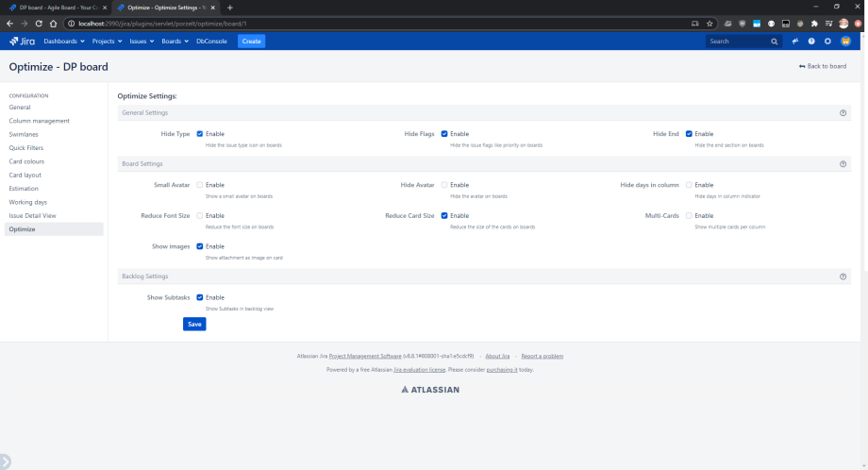The height and width of the screenshot is (470, 868).
Task: Save the optimize settings
Action: (194, 324)
